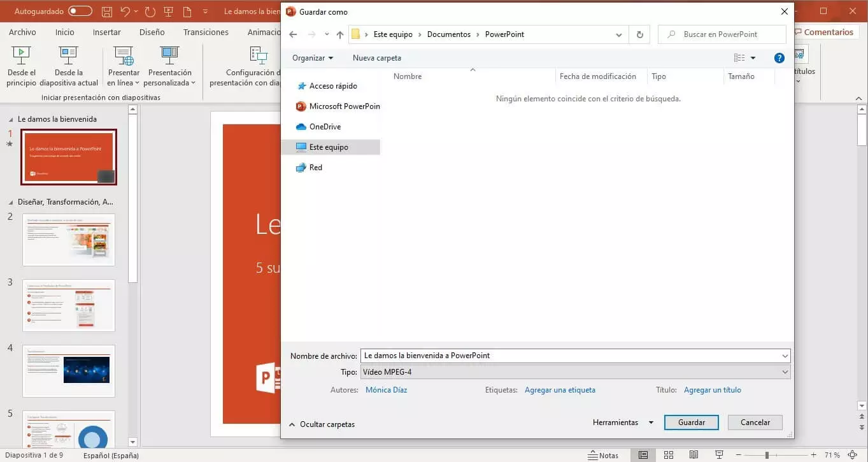Viewport: 868px width, 462px height.
Task: Go up one folder level arrow
Action: tap(340, 34)
